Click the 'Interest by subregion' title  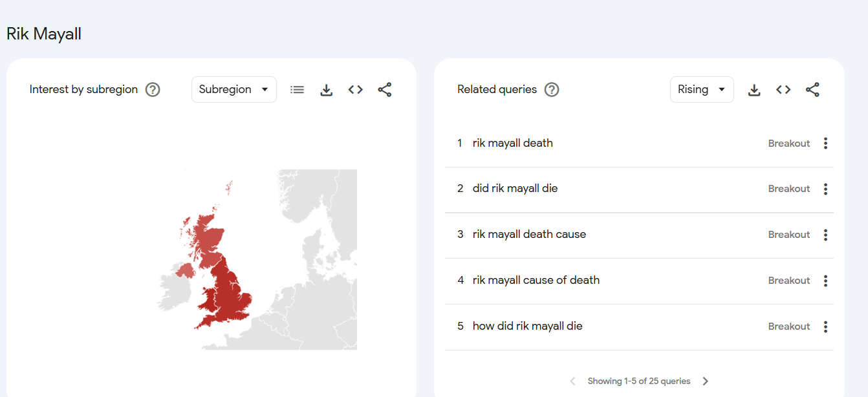point(84,90)
